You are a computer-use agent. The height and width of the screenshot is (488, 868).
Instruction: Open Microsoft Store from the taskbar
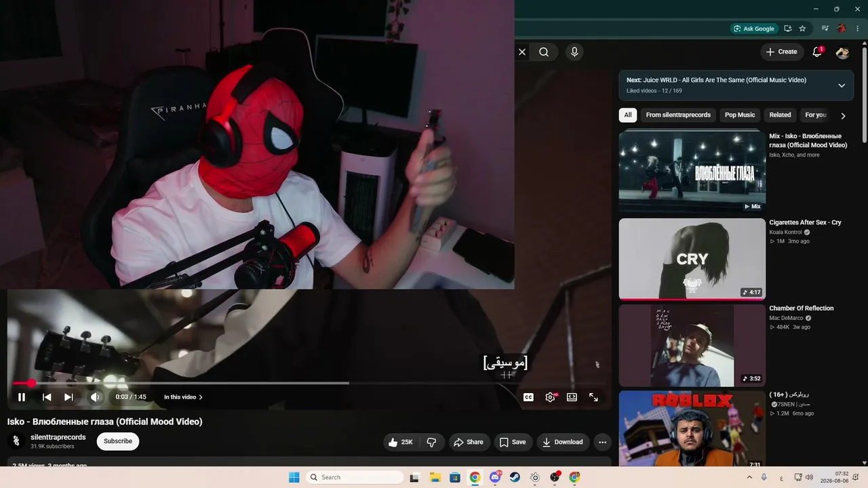click(455, 477)
